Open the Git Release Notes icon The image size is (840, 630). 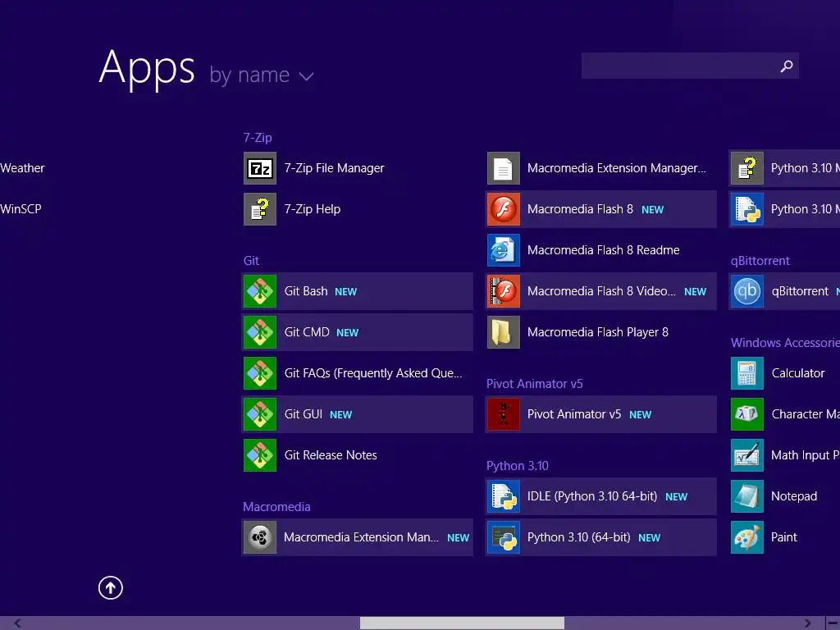coord(260,454)
